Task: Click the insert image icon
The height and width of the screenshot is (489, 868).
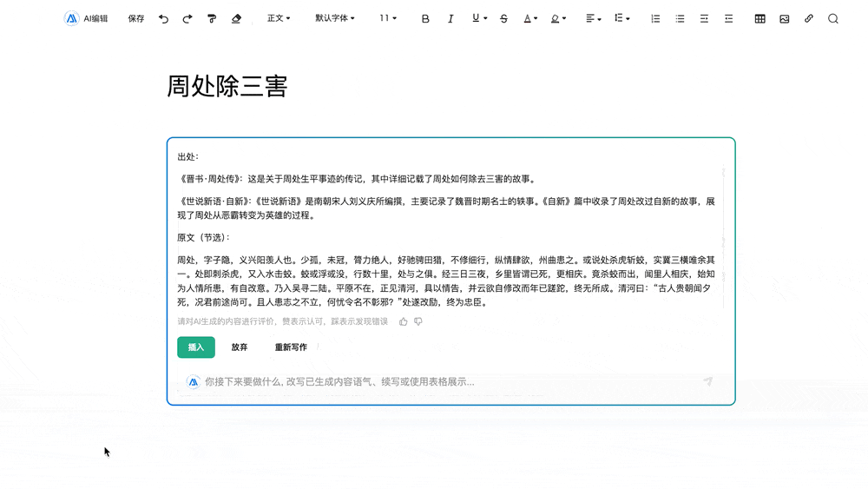Action: (785, 18)
